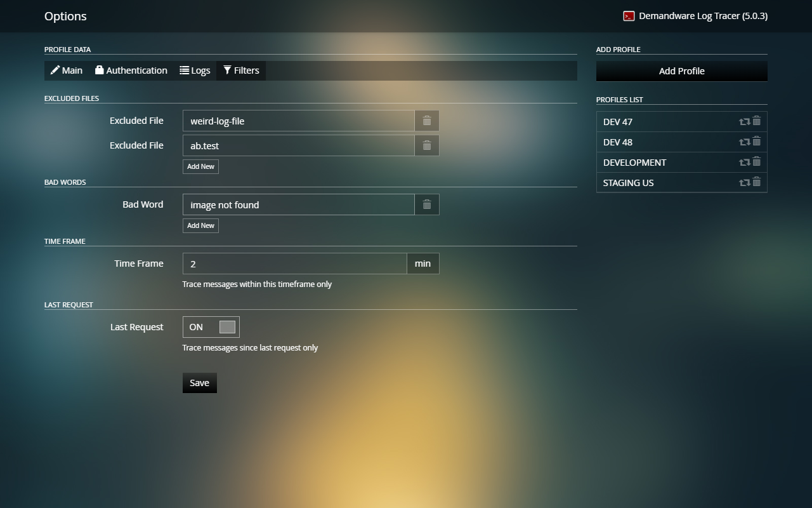This screenshot has width=812, height=508.
Task: Switch to the Authentication tab
Action: coord(131,70)
